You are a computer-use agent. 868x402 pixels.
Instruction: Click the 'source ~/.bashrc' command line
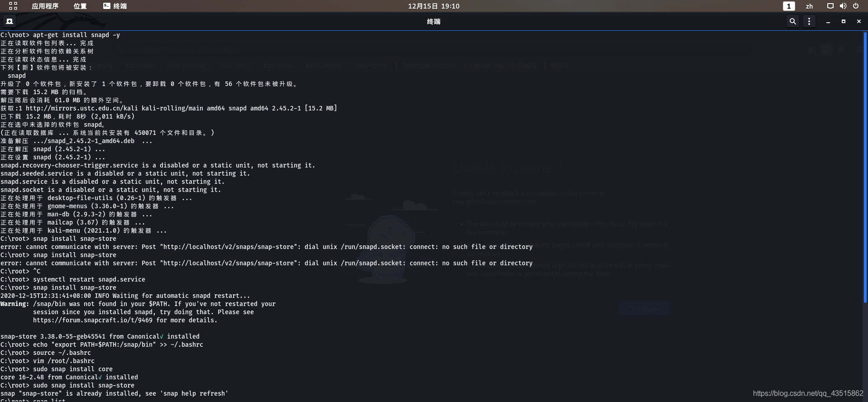pyautogui.click(x=46, y=353)
